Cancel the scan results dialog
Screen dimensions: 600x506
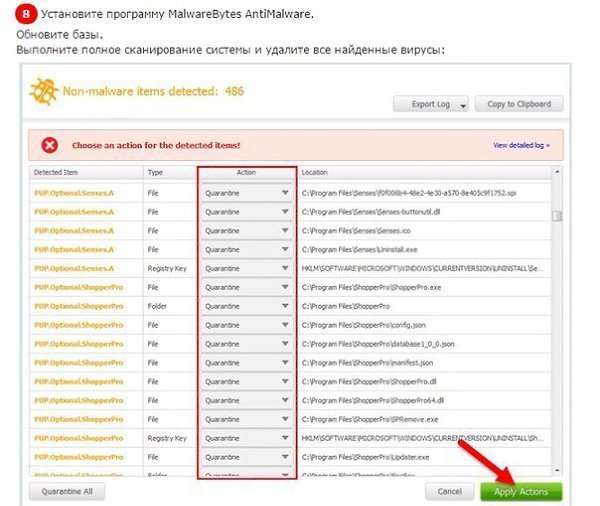449,492
